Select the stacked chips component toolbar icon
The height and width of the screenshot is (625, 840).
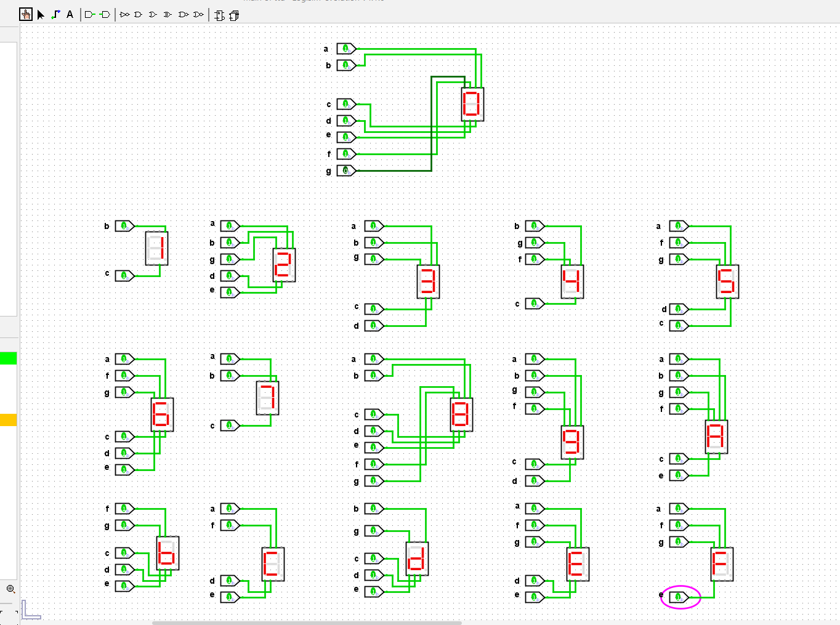[234, 15]
